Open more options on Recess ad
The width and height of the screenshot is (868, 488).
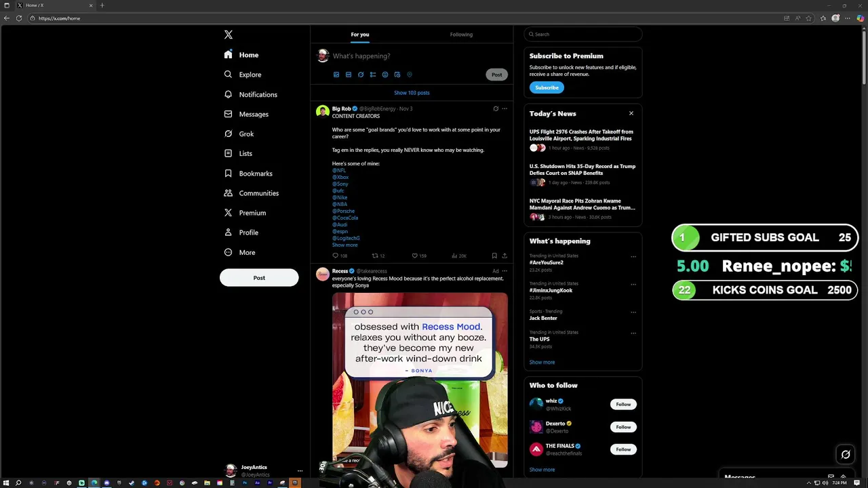505,271
